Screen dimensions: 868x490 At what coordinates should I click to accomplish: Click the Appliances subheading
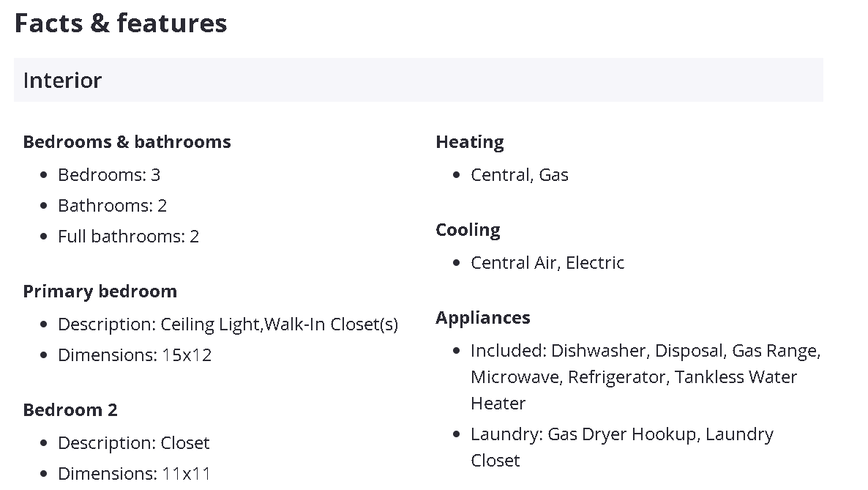tap(482, 318)
